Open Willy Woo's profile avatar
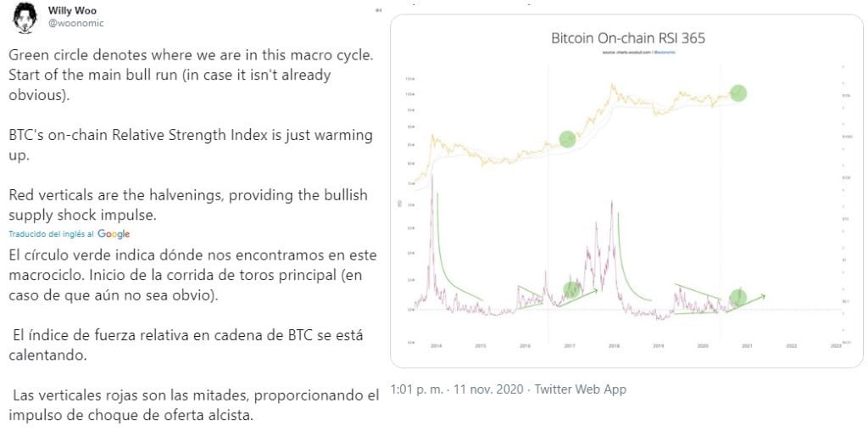868x437 pixels. point(25,17)
